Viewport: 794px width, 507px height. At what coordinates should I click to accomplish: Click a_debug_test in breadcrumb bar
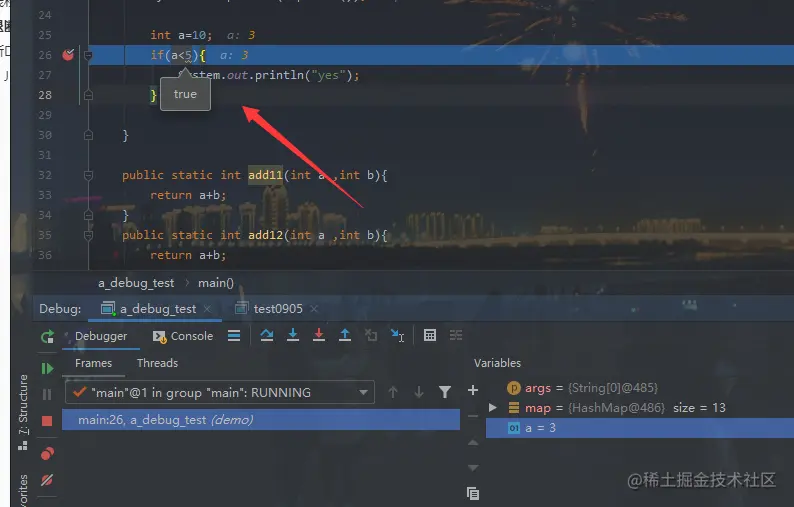click(x=136, y=283)
